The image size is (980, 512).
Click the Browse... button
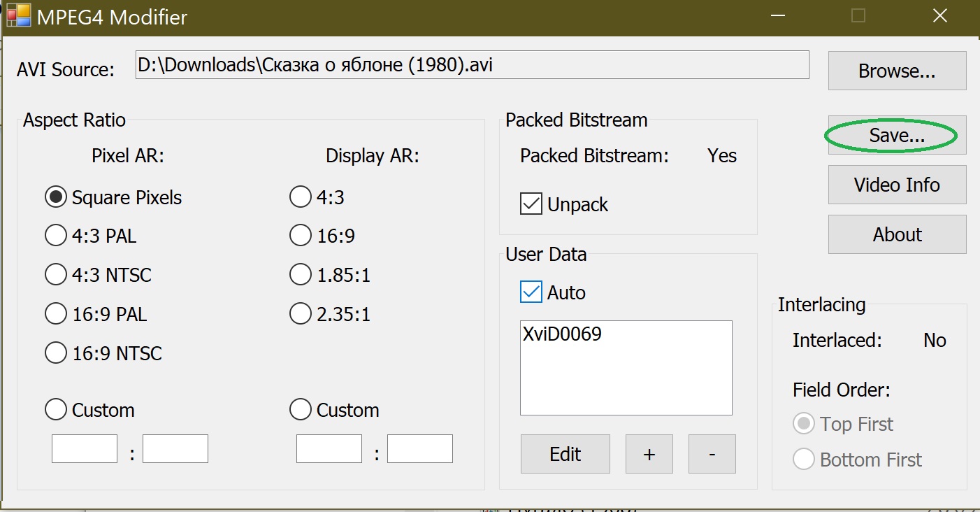pos(897,71)
